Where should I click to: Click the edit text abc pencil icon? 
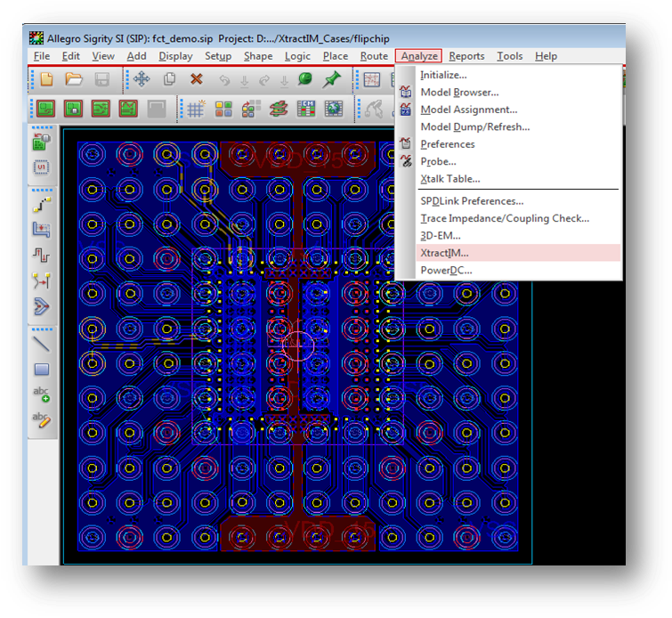click(x=41, y=419)
